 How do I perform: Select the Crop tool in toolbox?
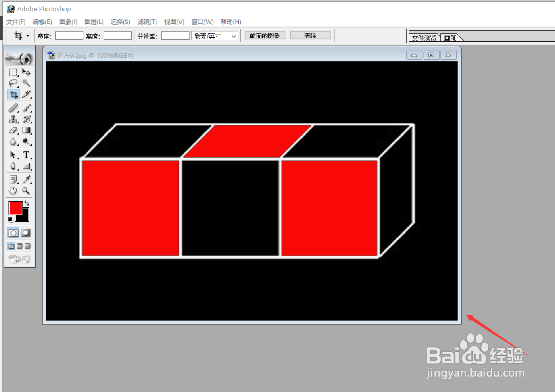[13, 94]
